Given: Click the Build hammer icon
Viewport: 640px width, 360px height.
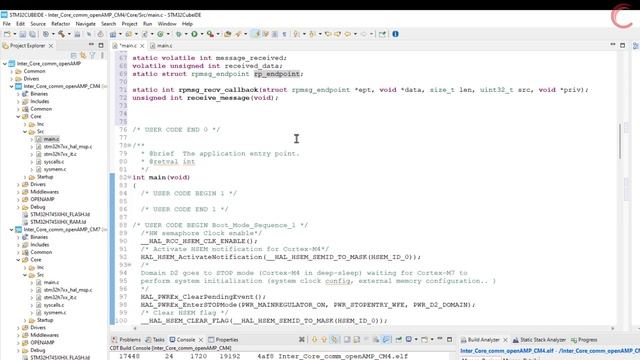Looking at the screenshot, I should 61,34.
